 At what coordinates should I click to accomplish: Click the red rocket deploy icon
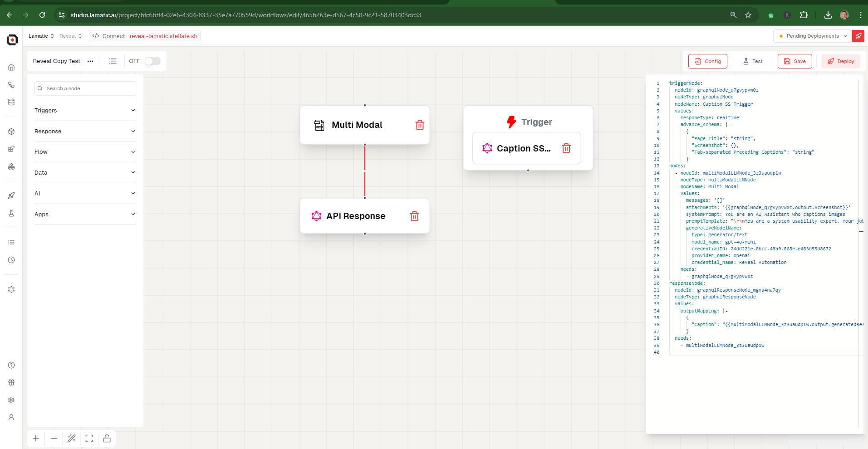[858, 36]
